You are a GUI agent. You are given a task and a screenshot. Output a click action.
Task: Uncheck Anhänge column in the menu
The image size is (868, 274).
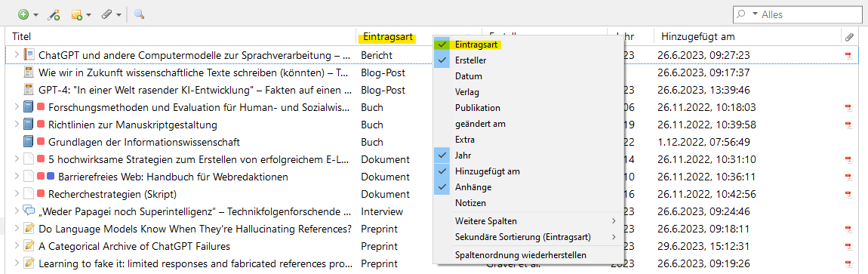(528, 187)
